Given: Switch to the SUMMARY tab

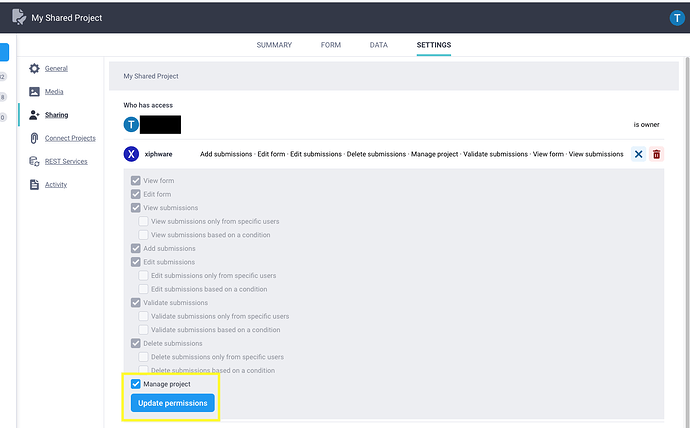Looking at the screenshot, I should [274, 45].
